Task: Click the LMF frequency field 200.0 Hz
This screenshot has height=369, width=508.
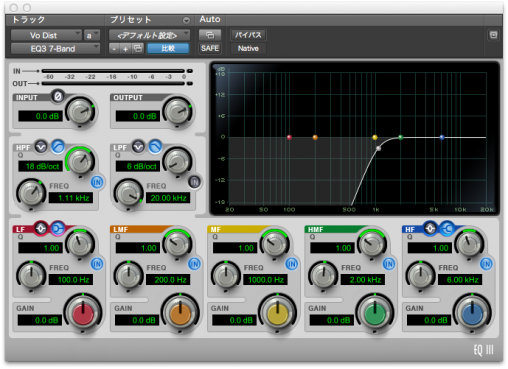Action: [168, 280]
